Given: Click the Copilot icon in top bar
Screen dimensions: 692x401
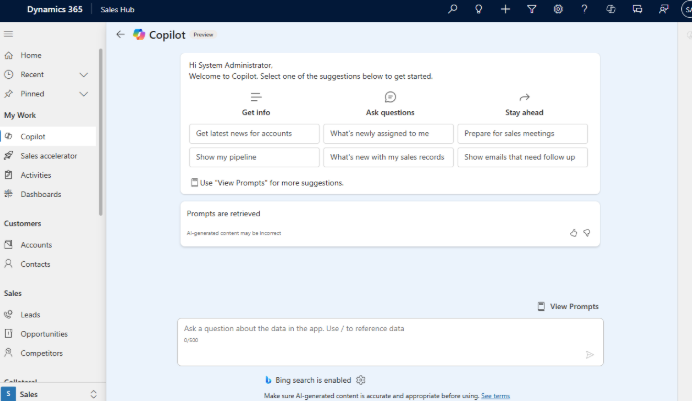Looking at the screenshot, I should (611, 9).
